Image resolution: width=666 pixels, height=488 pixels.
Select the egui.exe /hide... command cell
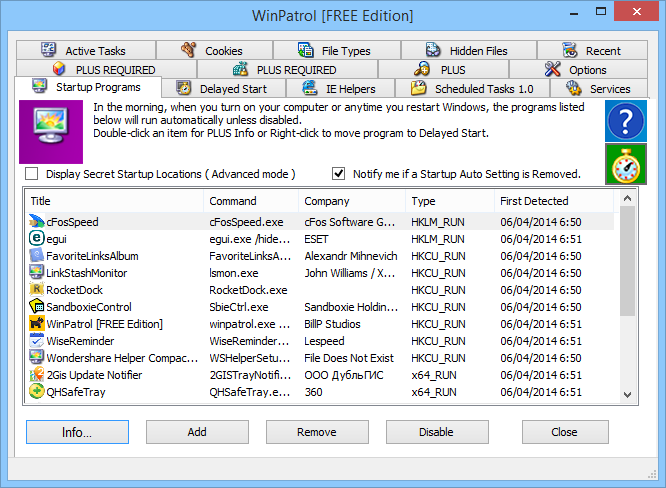pyautogui.click(x=250, y=239)
